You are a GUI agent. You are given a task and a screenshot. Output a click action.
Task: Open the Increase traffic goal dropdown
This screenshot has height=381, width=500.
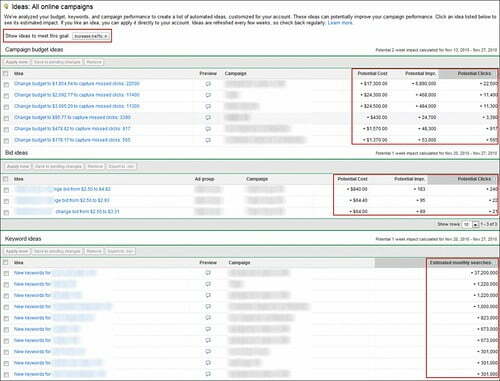(90, 36)
